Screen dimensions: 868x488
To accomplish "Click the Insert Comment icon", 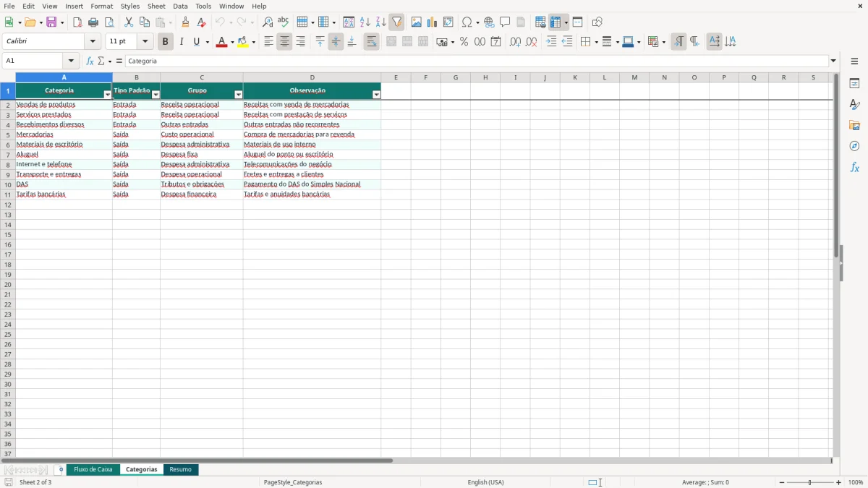I will click(x=505, y=22).
